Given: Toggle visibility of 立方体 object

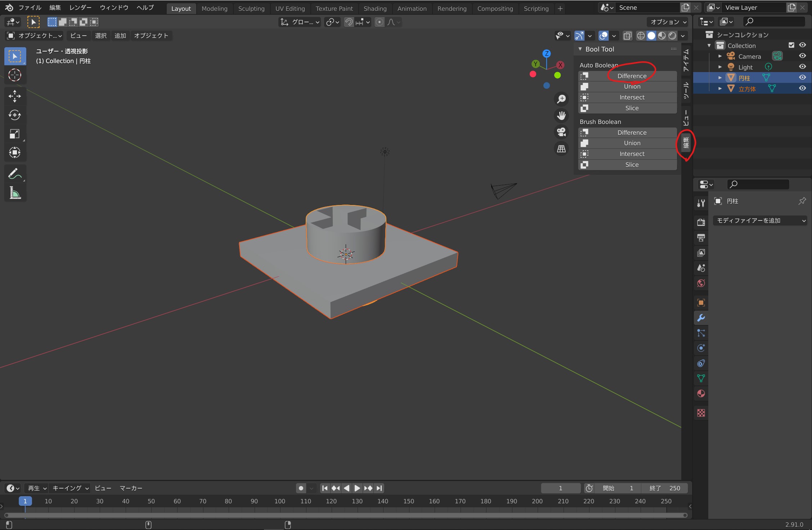Looking at the screenshot, I should (802, 88).
